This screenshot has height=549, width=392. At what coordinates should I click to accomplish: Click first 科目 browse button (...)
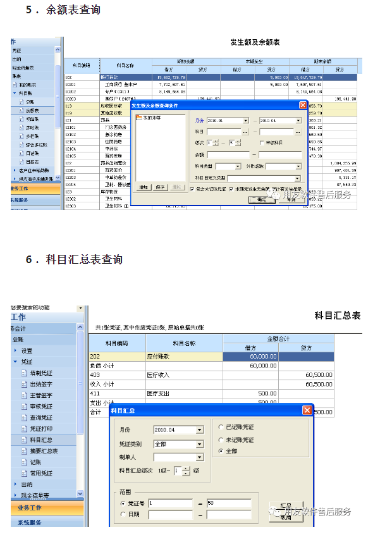click(245, 132)
